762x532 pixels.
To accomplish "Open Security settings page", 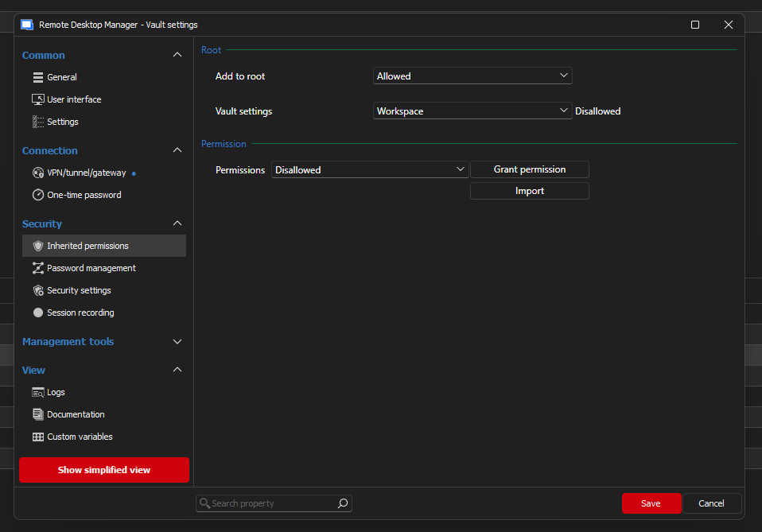I will 104,290.
